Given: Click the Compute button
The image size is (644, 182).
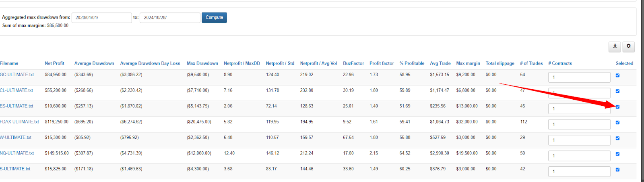Looking at the screenshot, I should click(x=214, y=17).
